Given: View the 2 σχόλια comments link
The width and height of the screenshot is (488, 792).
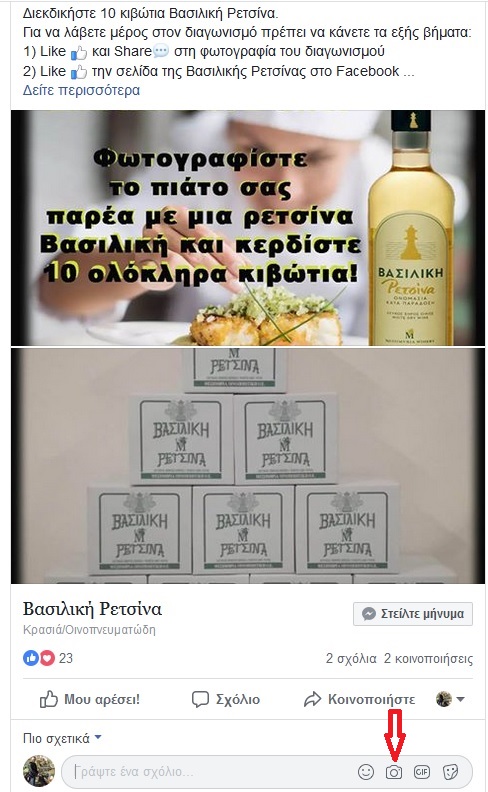Looking at the screenshot, I should coord(351,659).
